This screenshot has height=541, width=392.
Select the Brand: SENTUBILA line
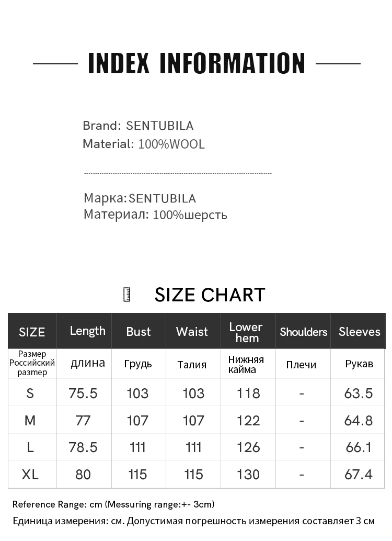pos(138,126)
